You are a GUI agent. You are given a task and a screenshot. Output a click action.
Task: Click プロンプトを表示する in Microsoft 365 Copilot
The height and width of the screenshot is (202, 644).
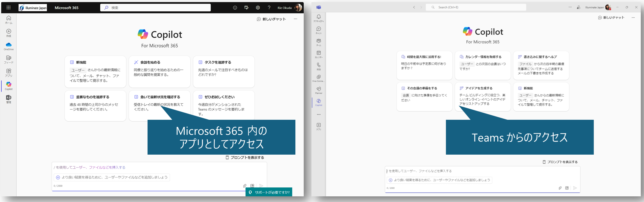[x=245, y=158]
